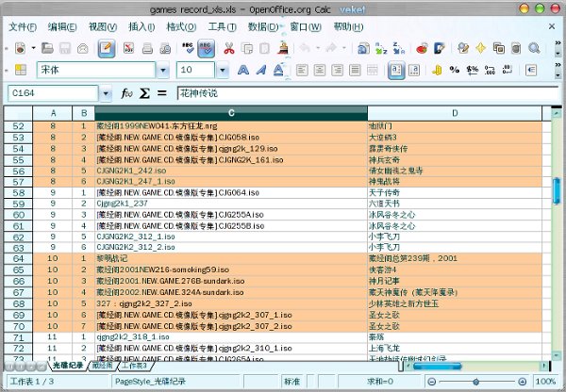This screenshot has width=566, height=392.
Task: Run the Spellcheck (ABC) icon
Action: (x=188, y=48)
